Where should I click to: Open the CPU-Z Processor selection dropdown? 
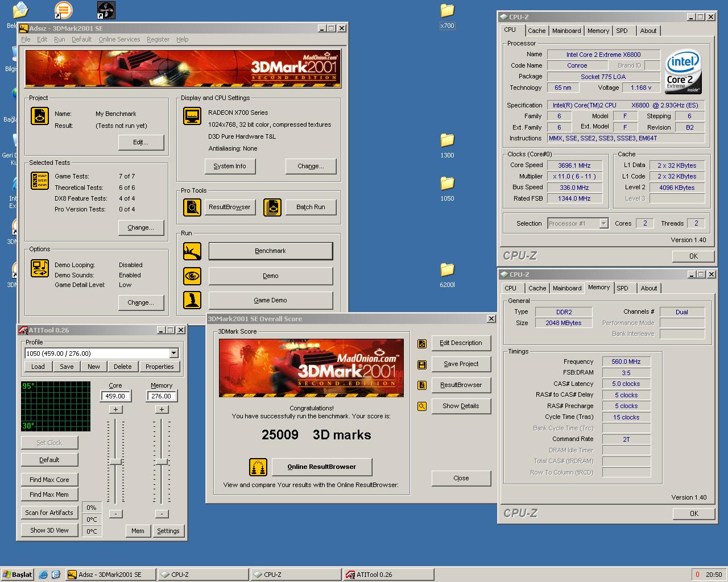[603, 223]
